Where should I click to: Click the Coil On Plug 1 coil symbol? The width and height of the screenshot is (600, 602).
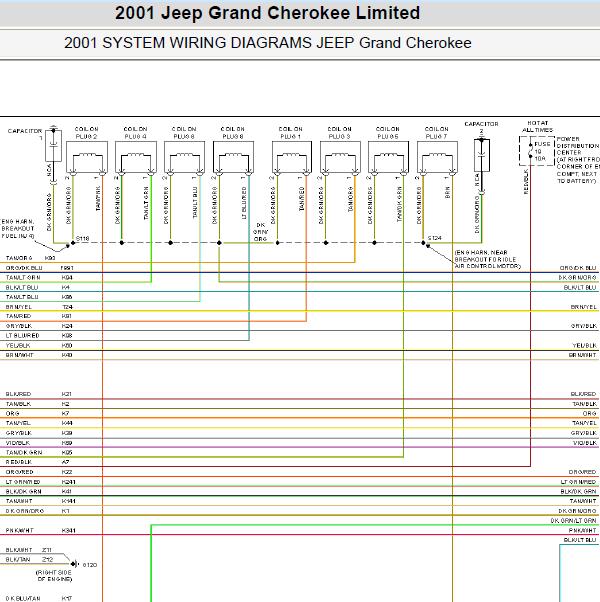[x=292, y=157]
